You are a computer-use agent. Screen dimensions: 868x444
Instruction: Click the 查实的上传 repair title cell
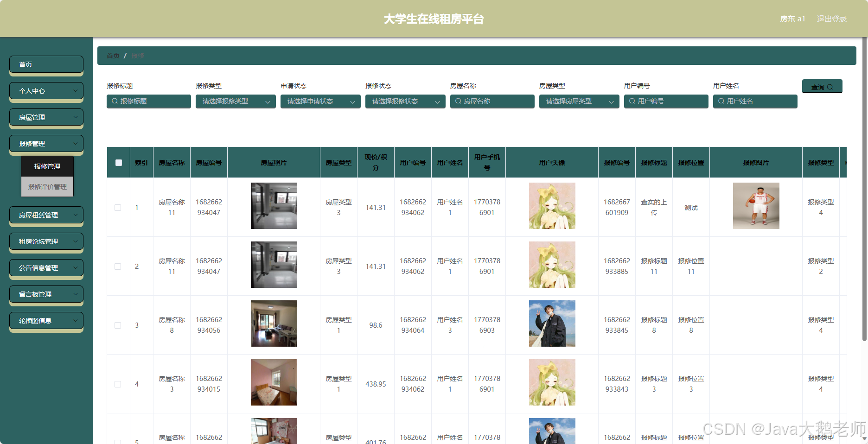[x=654, y=207]
